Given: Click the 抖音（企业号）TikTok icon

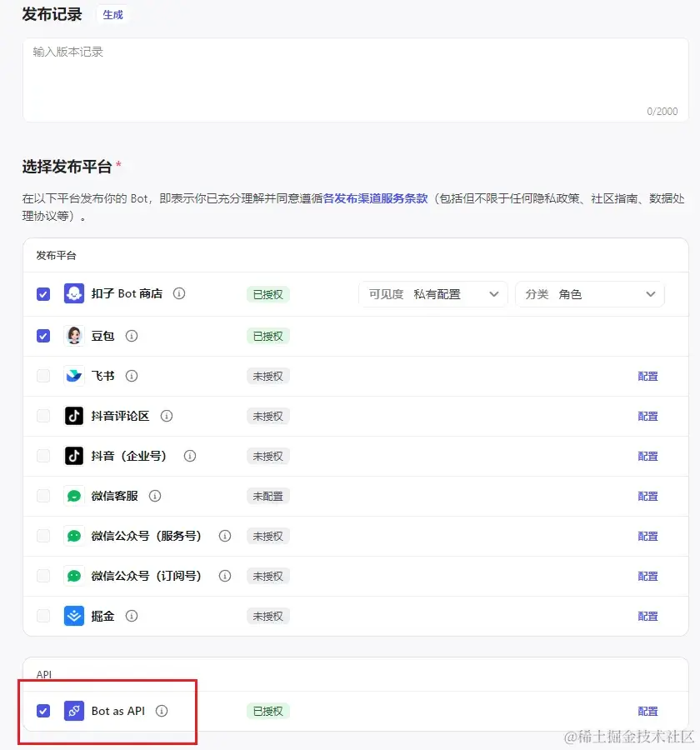Looking at the screenshot, I should 74,456.
